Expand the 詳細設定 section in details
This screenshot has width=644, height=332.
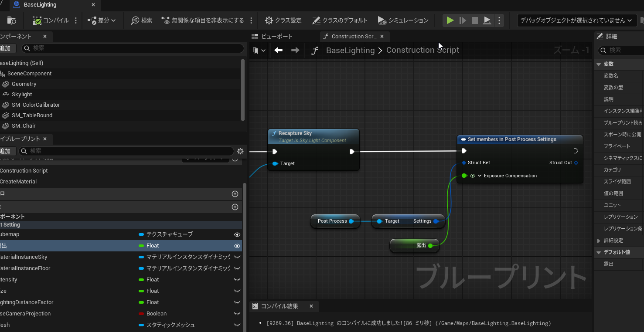[599, 241]
